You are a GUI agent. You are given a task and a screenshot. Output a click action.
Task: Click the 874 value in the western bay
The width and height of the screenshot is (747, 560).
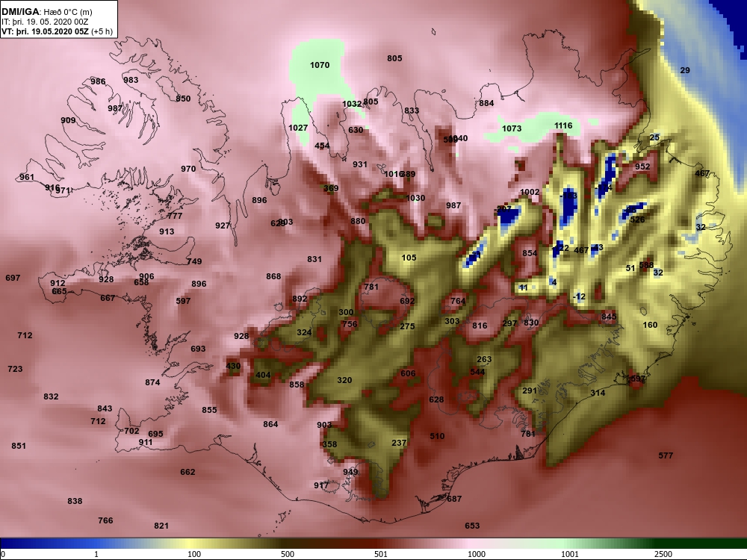(x=152, y=382)
